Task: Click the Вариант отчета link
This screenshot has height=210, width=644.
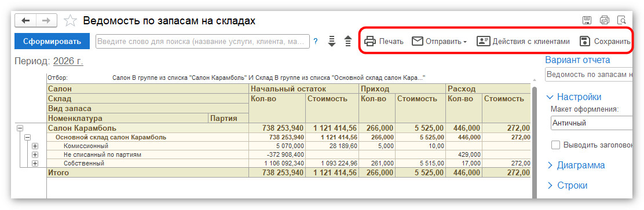Action: coord(577,60)
